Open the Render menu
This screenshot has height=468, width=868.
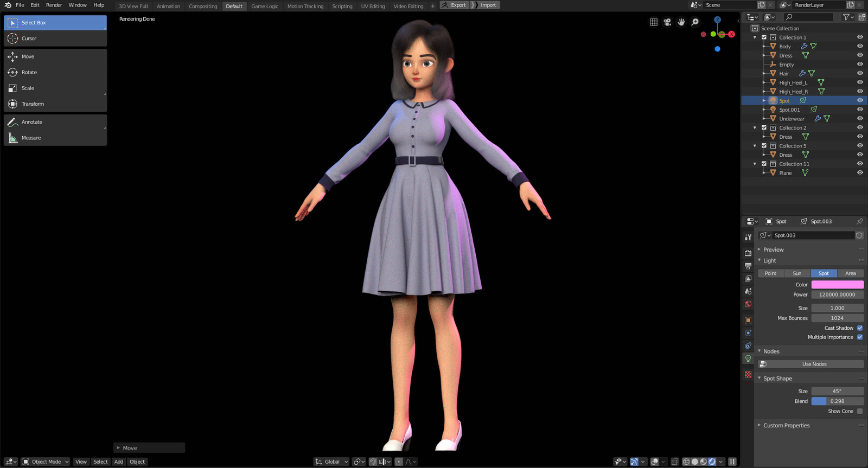coord(54,5)
